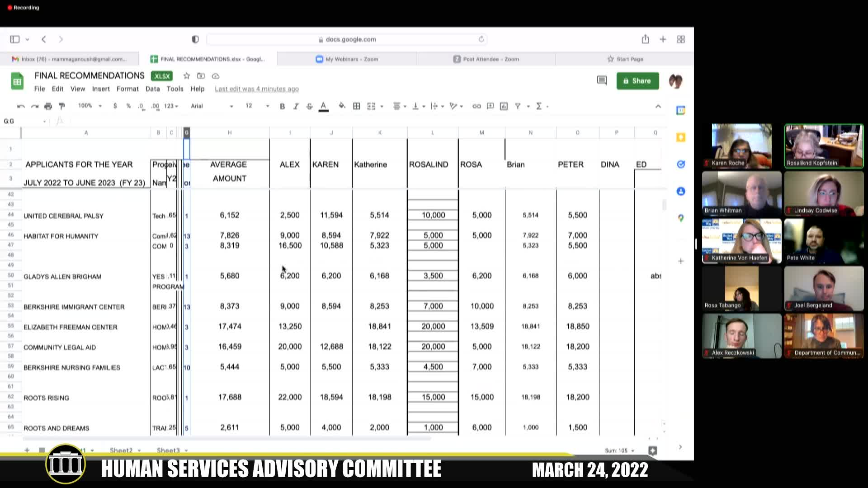
Task: Open text wrapping dropdown
Action: click(437, 106)
